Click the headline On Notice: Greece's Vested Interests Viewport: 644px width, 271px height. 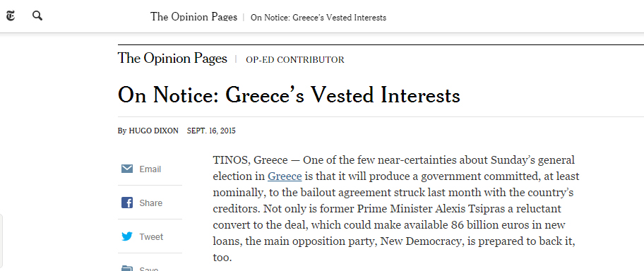(289, 95)
